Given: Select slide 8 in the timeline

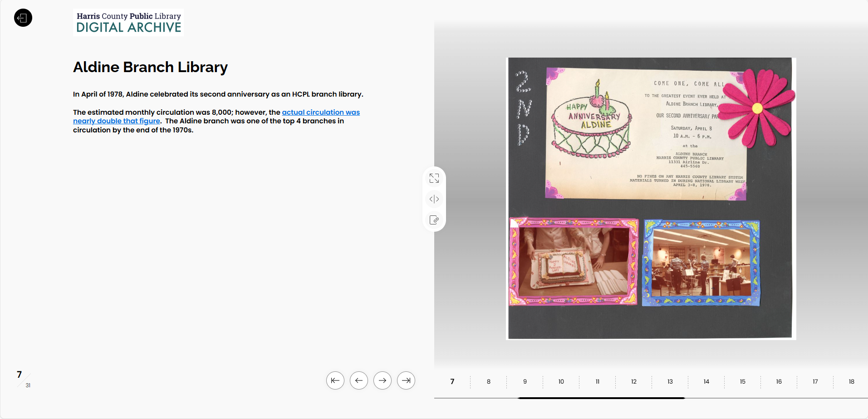Looking at the screenshot, I should click(489, 382).
